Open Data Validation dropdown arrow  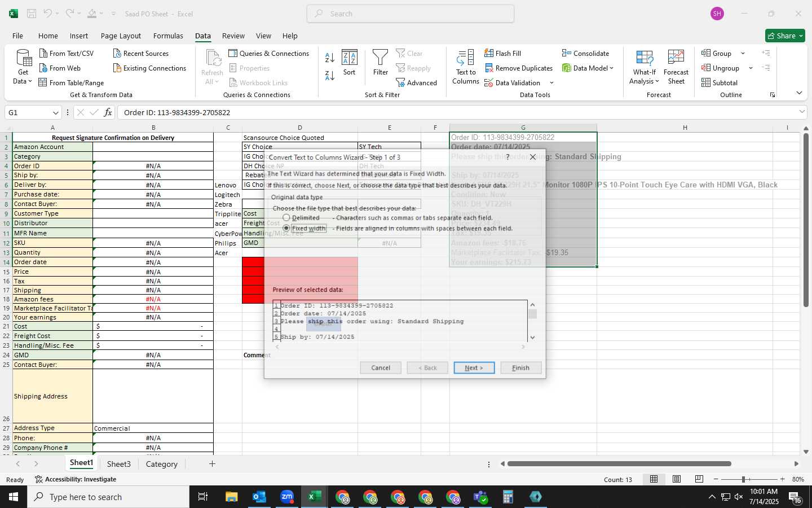point(551,83)
